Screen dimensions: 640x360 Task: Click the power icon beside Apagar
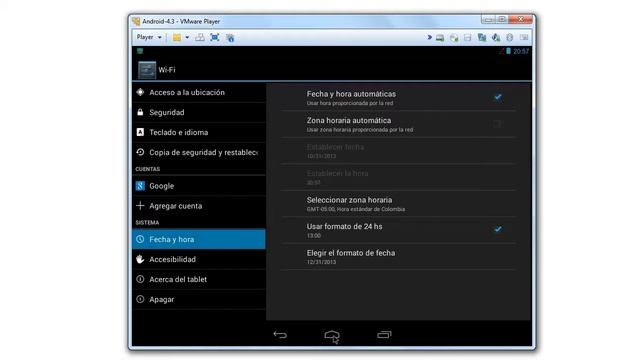click(140, 299)
